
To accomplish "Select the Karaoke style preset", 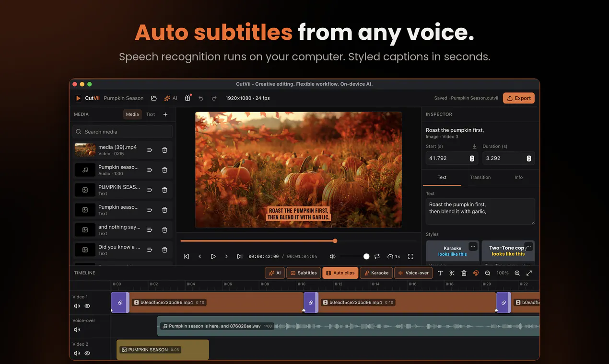I will pos(452,251).
